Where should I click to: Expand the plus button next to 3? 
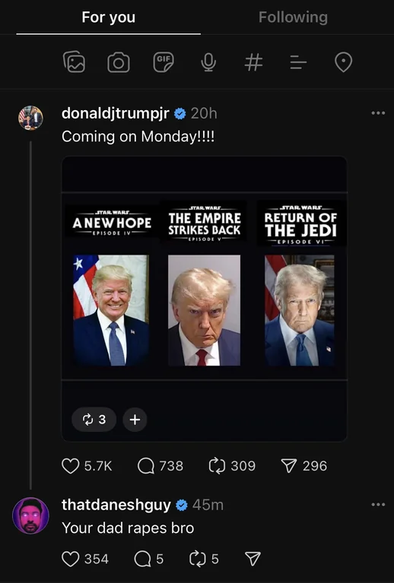tap(135, 420)
